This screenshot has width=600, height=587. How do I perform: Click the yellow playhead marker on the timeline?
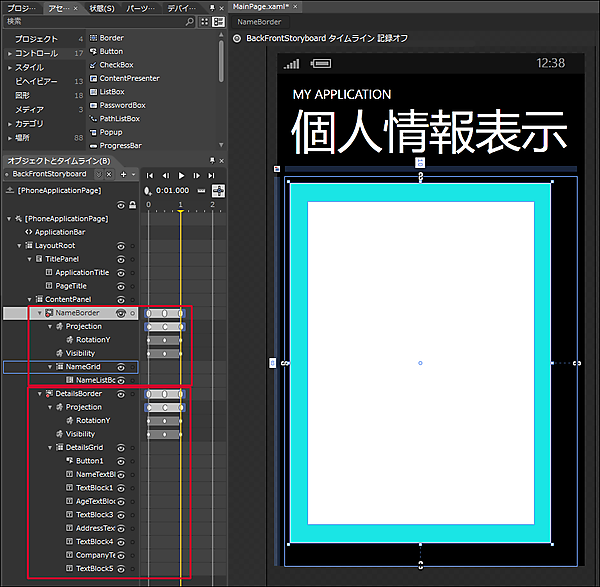pyautogui.click(x=180, y=206)
